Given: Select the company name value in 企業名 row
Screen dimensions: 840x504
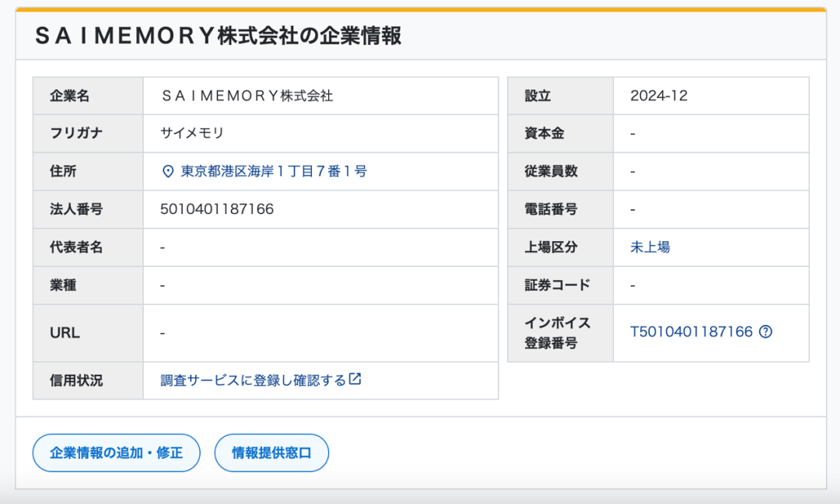Looking at the screenshot, I should (247, 96).
